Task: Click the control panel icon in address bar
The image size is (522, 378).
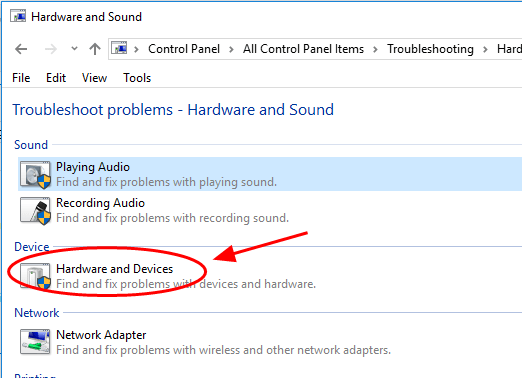Action: [x=119, y=48]
